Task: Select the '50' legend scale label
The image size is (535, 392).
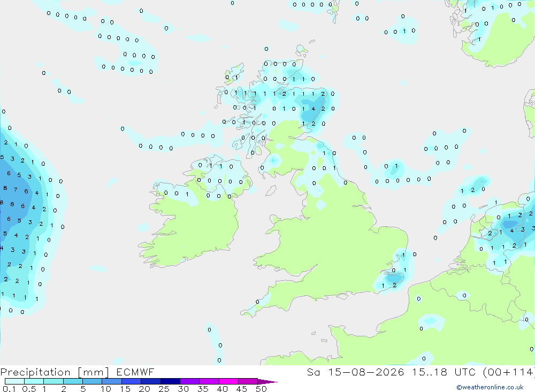Action: click(x=261, y=389)
